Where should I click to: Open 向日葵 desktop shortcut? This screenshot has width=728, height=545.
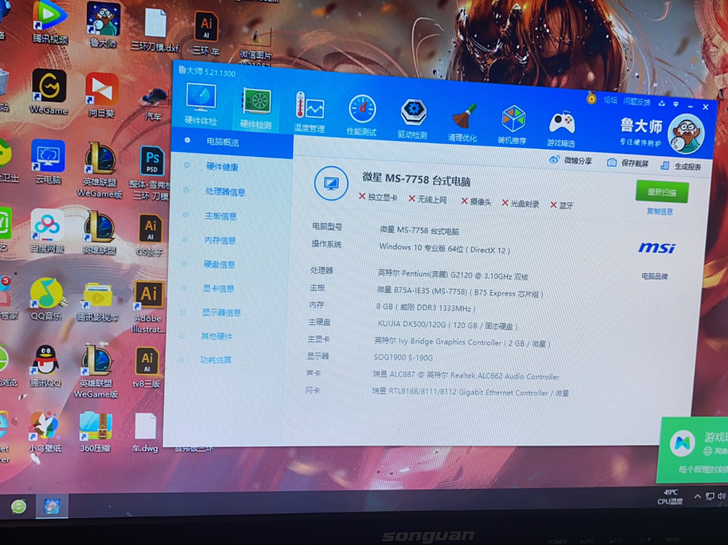pyautogui.click(x=101, y=95)
